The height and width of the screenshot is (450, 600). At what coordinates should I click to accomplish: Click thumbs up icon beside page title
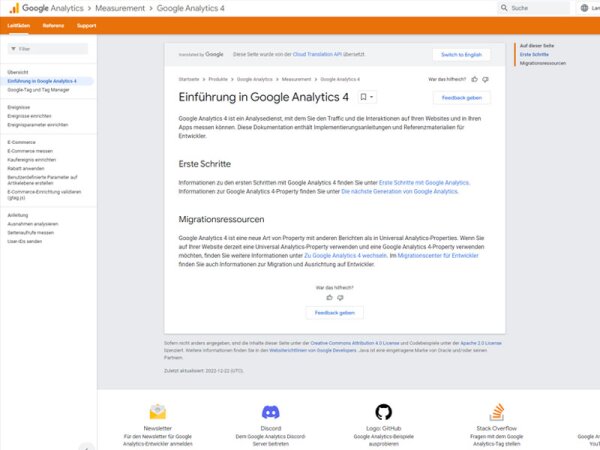pyautogui.click(x=474, y=79)
